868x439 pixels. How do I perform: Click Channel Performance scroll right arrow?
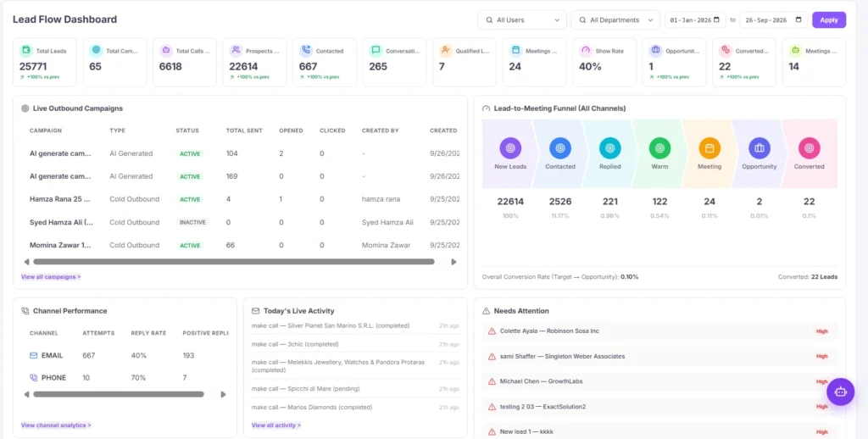click(223, 395)
